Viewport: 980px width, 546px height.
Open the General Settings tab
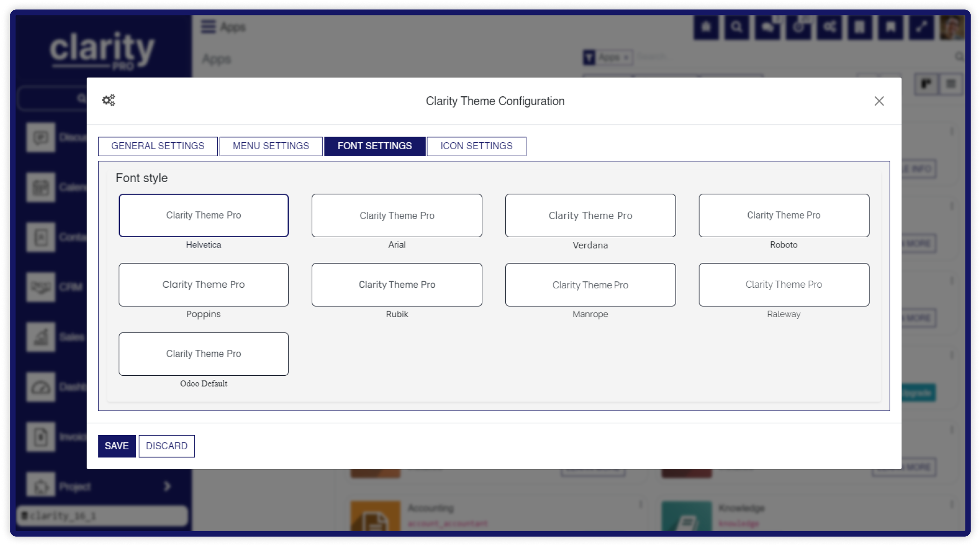point(158,146)
